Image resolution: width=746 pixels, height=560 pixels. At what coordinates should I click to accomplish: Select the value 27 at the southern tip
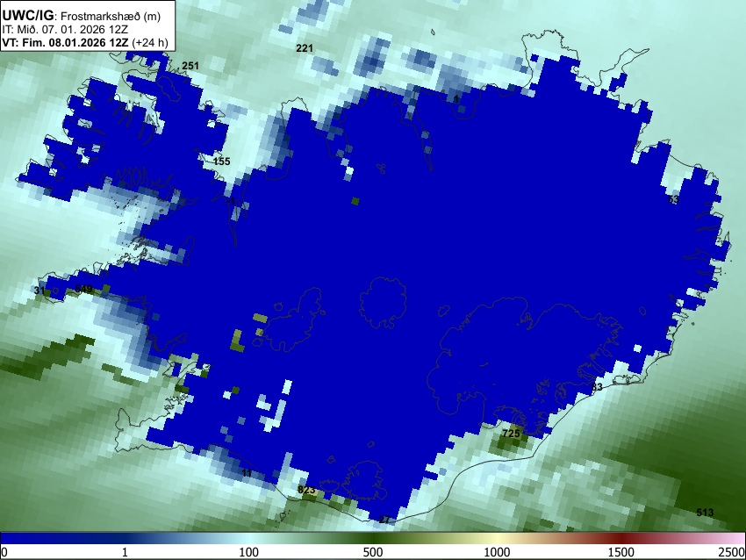coord(385,520)
